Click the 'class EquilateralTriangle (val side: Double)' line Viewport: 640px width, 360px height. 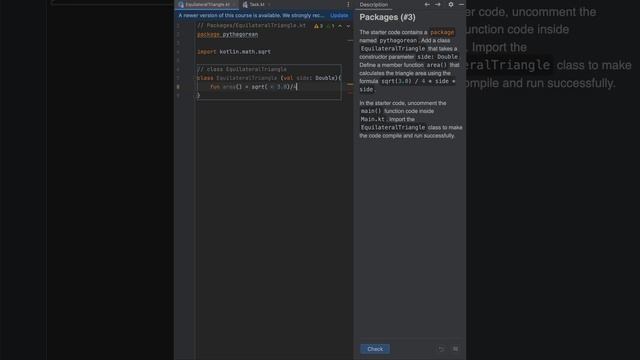coord(269,78)
